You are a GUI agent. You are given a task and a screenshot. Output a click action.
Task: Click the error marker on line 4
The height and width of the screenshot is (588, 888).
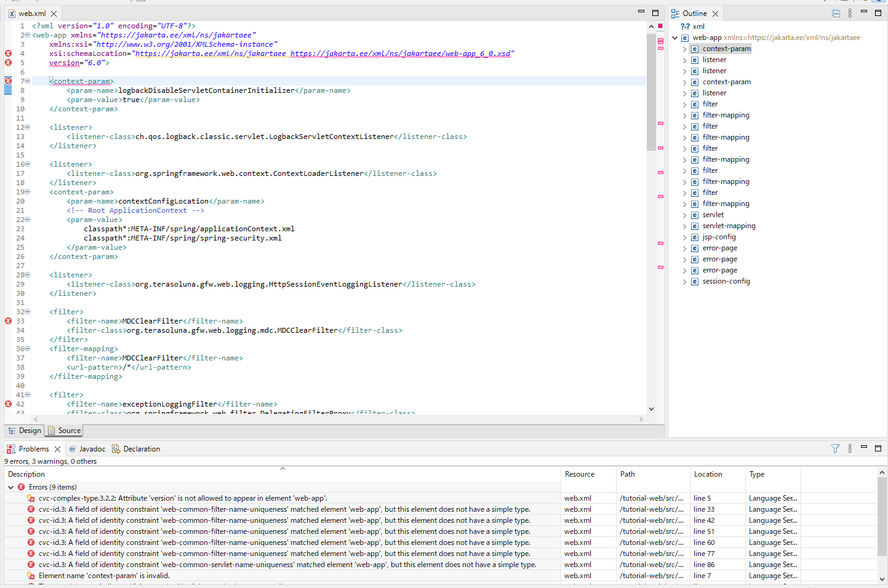8,54
